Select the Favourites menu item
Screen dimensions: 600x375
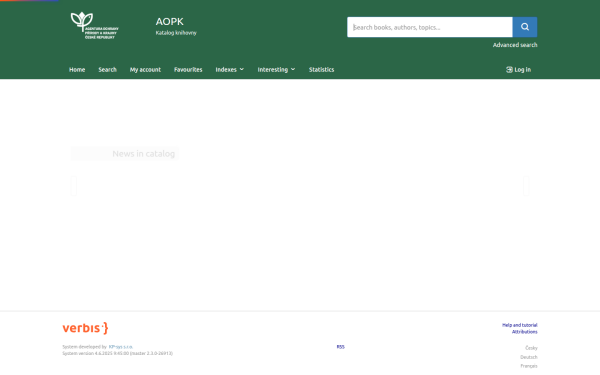point(188,70)
